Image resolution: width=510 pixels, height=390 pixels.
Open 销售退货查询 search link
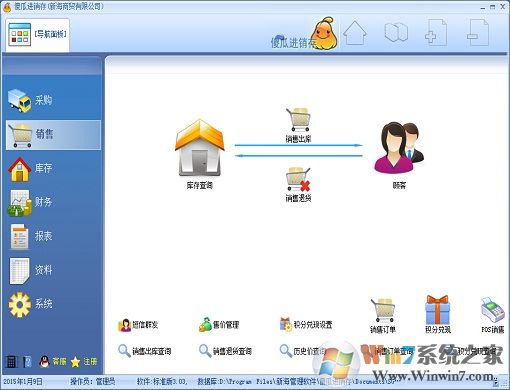[x=225, y=351]
